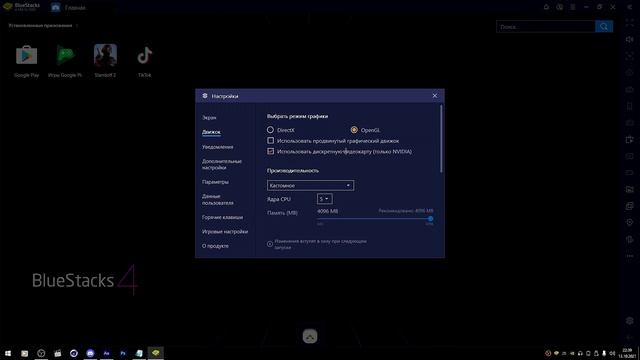
Task: Open the TikTok app icon
Action: (144, 55)
